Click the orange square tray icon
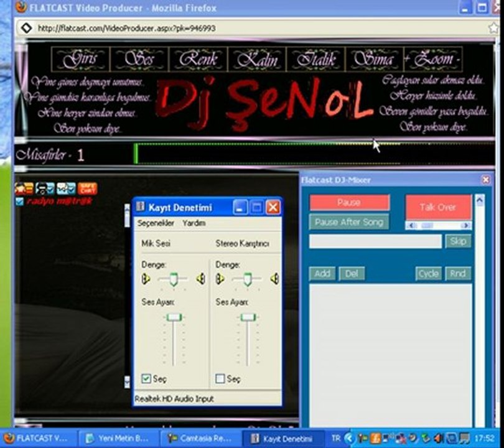The image size is (504, 448). (375, 437)
